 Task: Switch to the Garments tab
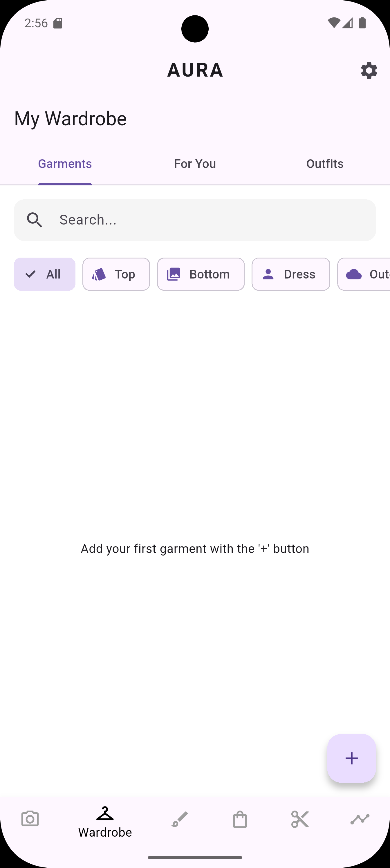click(65, 164)
